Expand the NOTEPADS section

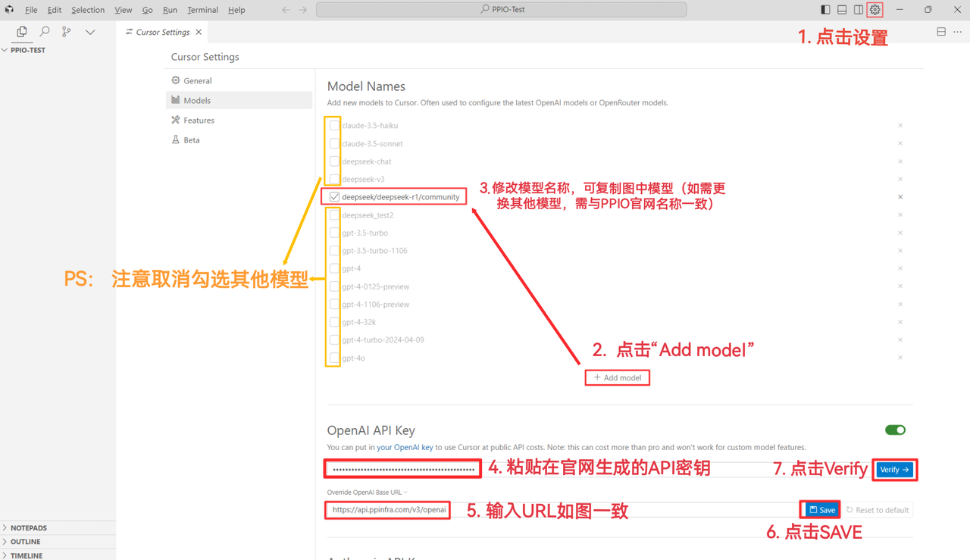coord(58,527)
